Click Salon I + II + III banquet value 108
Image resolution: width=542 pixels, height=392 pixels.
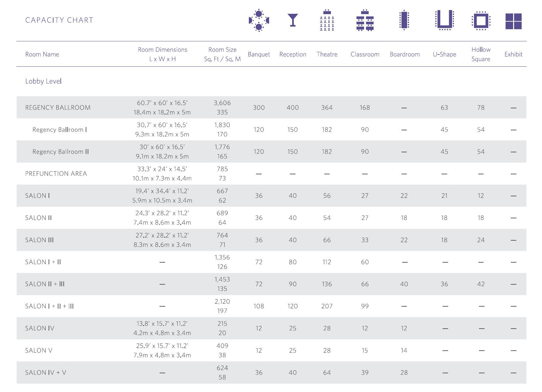259,306
